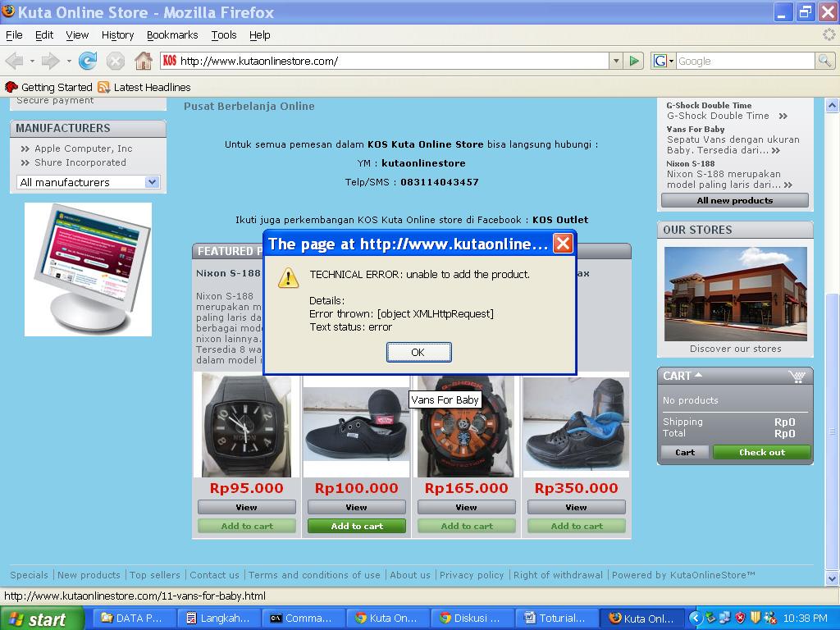Viewport: 840px width, 630px height.
Task: Close the technical error dialog with X
Action: [563, 244]
